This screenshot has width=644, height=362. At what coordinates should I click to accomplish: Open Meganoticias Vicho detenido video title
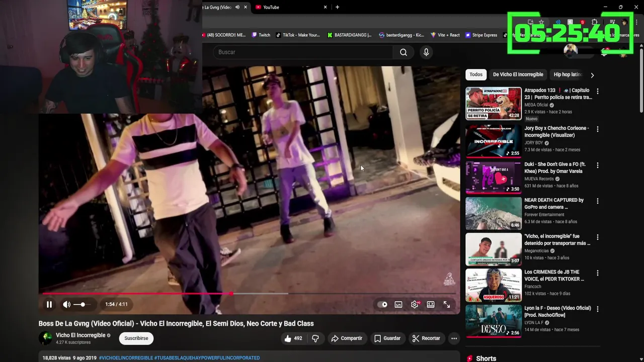[x=557, y=240]
